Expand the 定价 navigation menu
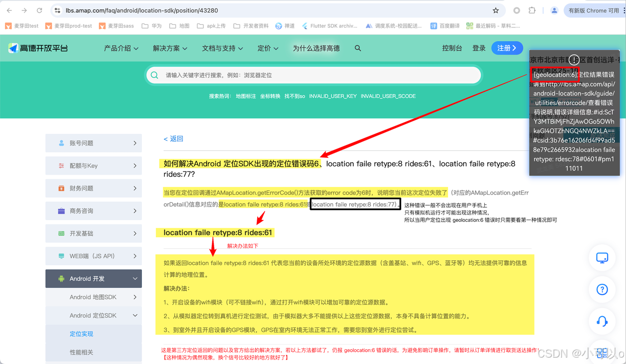626x364 pixels. [x=268, y=48]
